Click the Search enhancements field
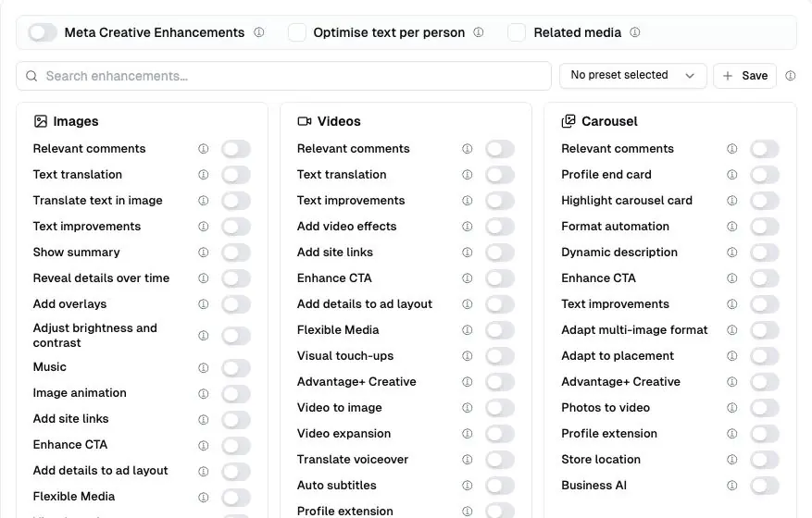Viewport: 812px width, 518px height. point(284,76)
